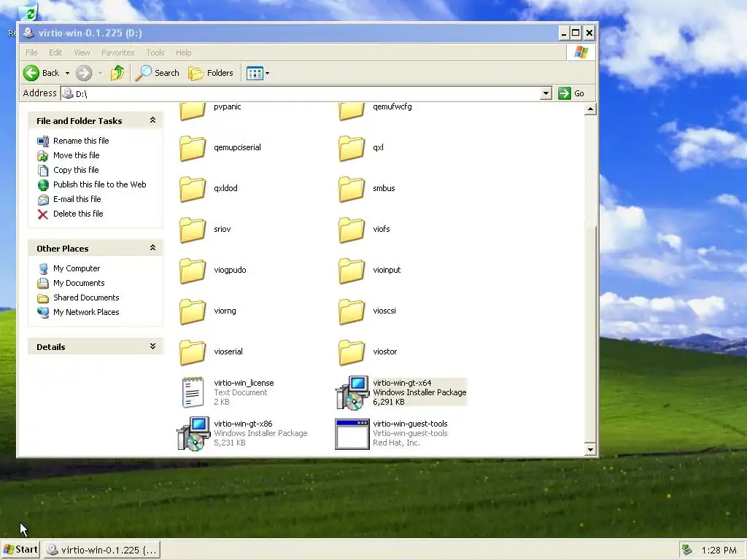Open the Help menu
The width and height of the screenshot is (747, 560).
183,52
